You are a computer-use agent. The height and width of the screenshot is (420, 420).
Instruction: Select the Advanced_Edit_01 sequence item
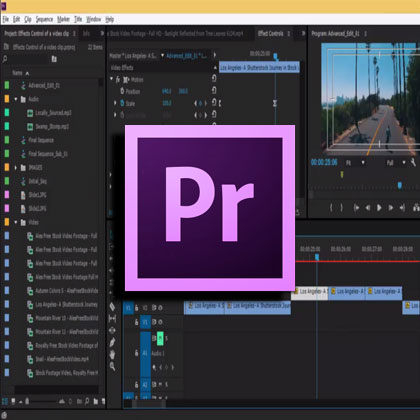[x=44, y=86]
